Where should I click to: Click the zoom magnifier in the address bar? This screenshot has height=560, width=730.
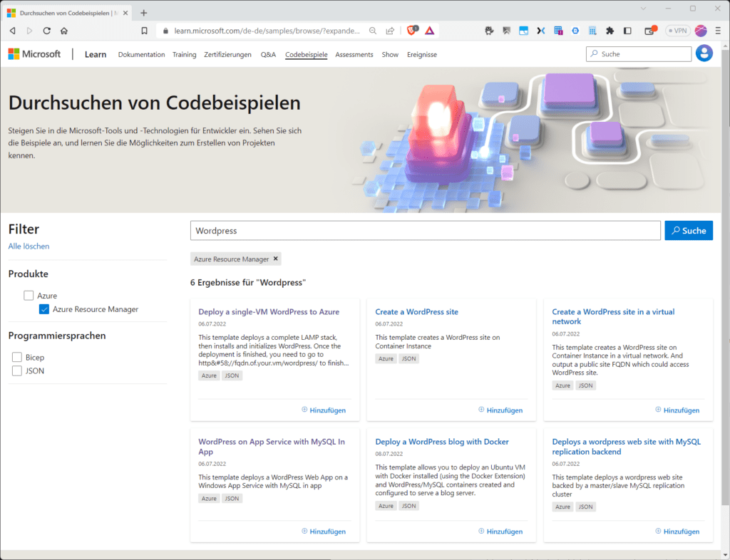pos(372,31)
